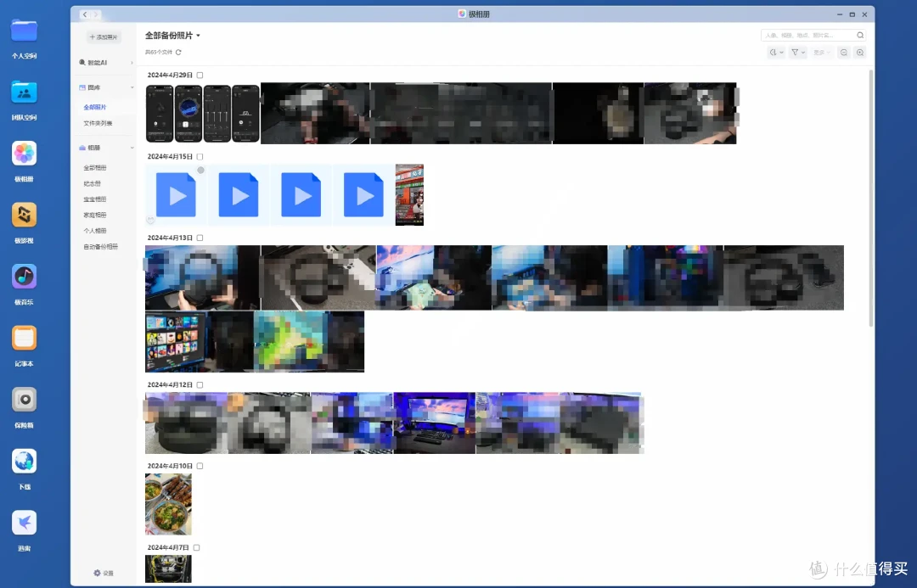Open the 记事本 notebook desktop icon

(24, 338)
